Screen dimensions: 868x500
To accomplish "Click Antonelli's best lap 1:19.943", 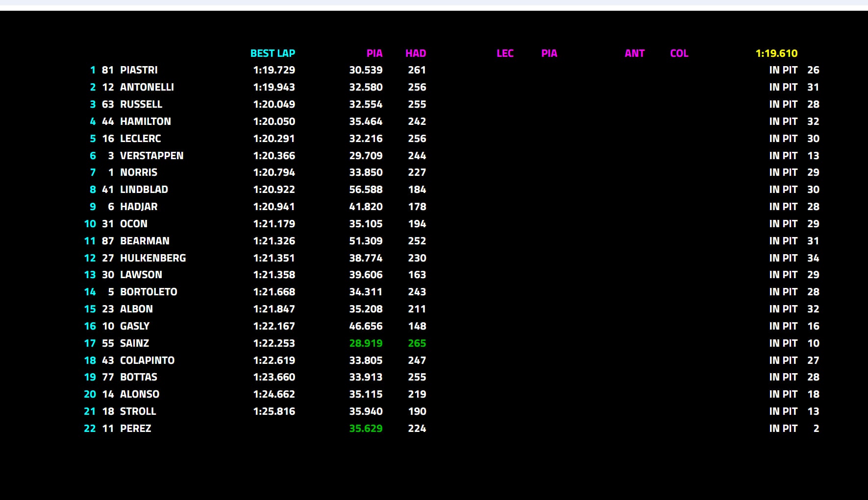I will [274, 87].
